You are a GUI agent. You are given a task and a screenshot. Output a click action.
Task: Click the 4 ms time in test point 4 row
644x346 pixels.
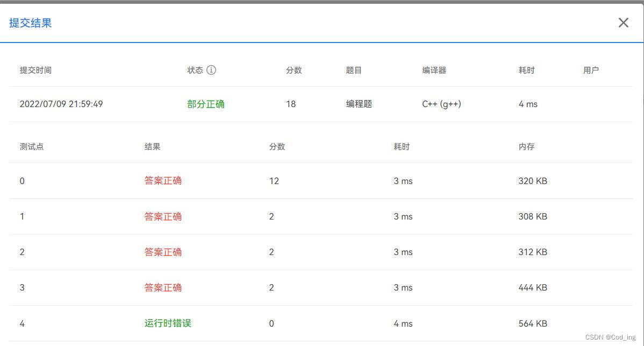pyautogui.click(x=403, y=323)
